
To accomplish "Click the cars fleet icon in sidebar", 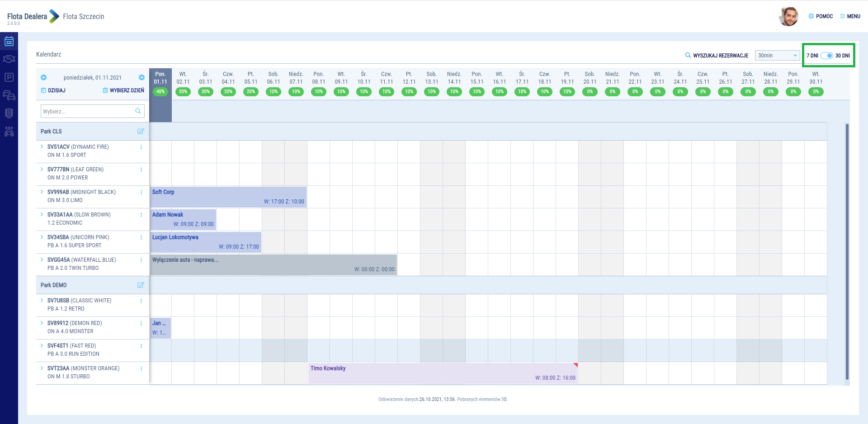I will click(x=9, y=95).
